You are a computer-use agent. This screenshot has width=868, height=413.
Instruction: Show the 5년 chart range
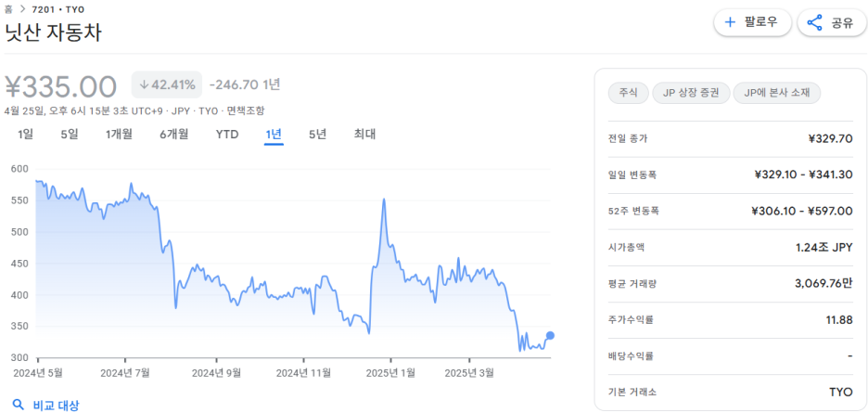coord(318,135)
